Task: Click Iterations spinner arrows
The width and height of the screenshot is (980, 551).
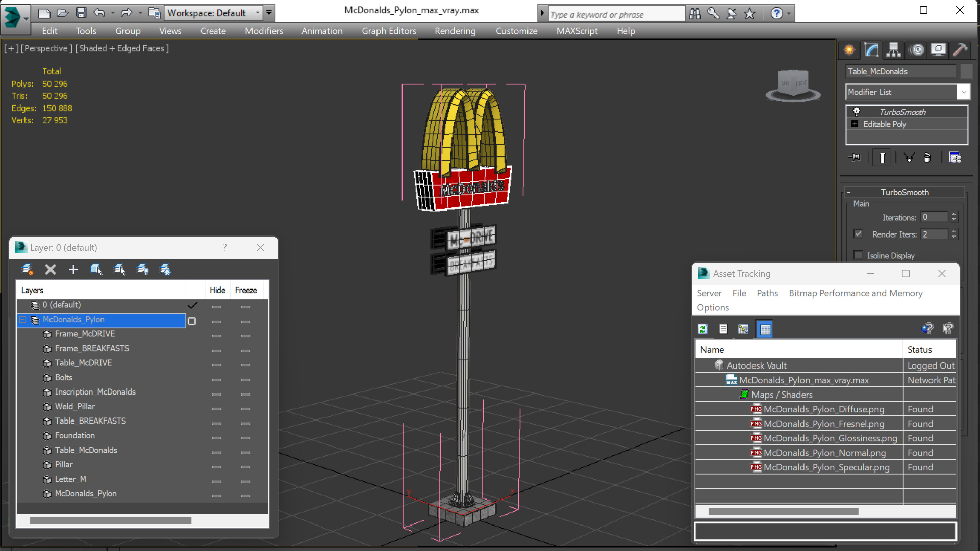Action: 954,217
